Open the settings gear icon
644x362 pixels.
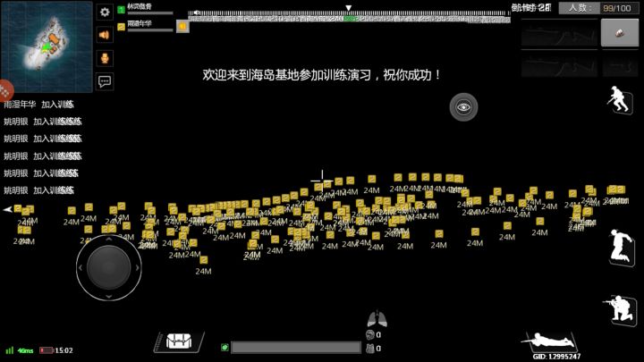pos(105,12)
